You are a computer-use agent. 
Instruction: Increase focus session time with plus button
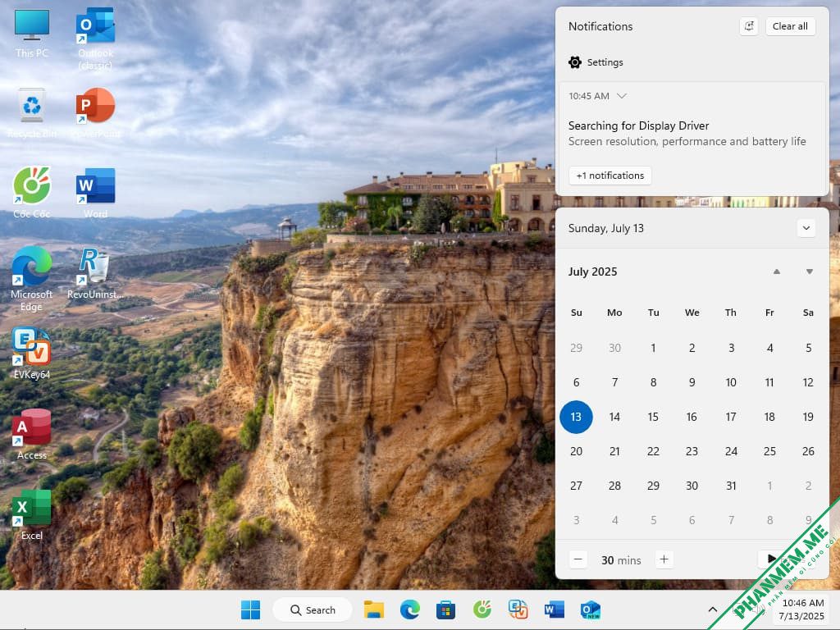(664, 559)
